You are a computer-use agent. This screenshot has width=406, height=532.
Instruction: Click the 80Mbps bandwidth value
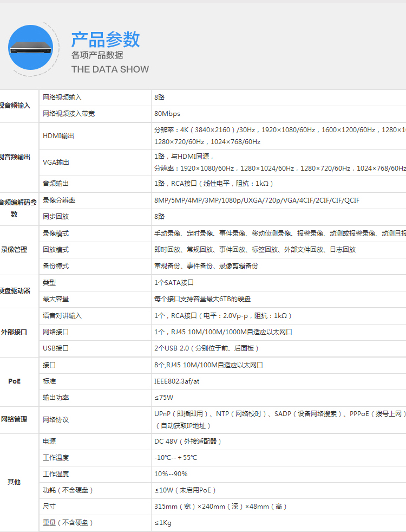pyautogui.click(x=167, y=114)
